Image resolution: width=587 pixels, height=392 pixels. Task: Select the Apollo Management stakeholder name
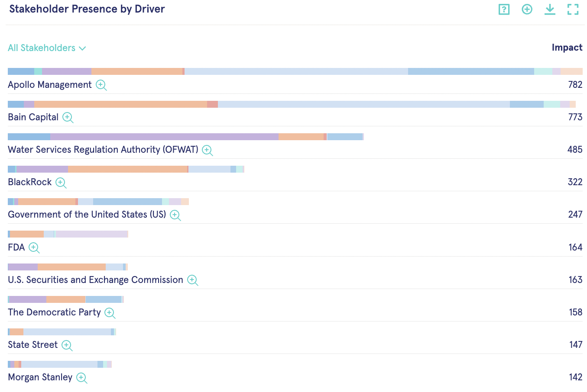[50, 85]
